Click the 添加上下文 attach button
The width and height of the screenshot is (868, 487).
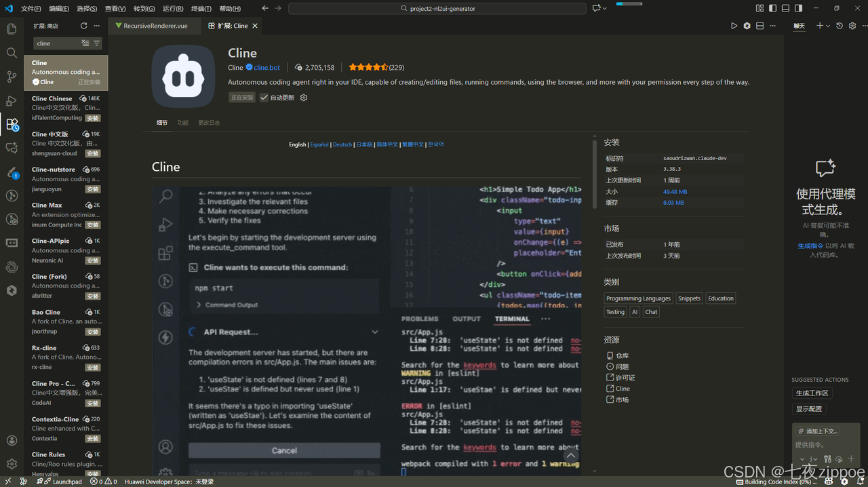click(818, 431)
